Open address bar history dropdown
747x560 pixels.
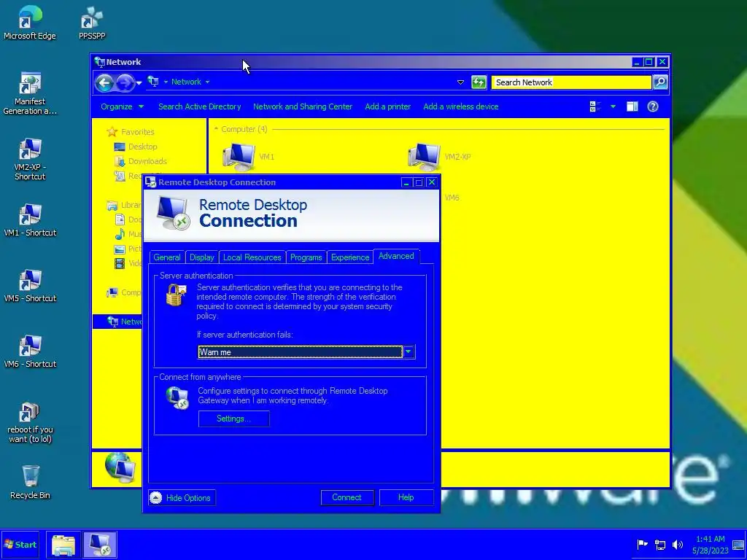[x=460, y=82]
